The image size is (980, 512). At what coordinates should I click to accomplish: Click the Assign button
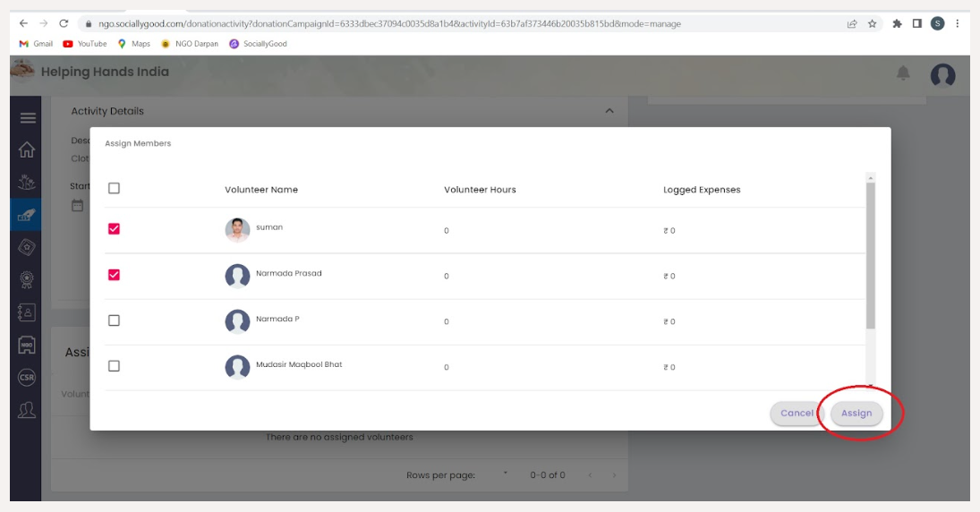coord(856,414)
